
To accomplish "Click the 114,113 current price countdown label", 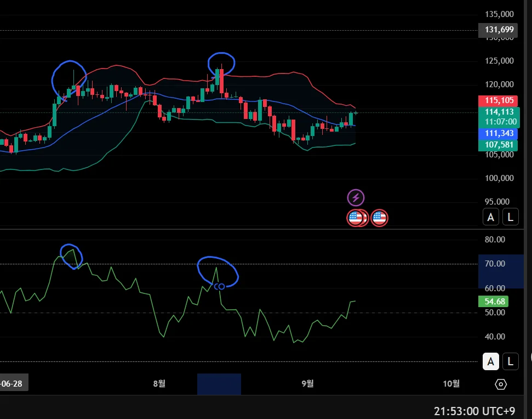I will pyautogui.click(x=499, y=117).
